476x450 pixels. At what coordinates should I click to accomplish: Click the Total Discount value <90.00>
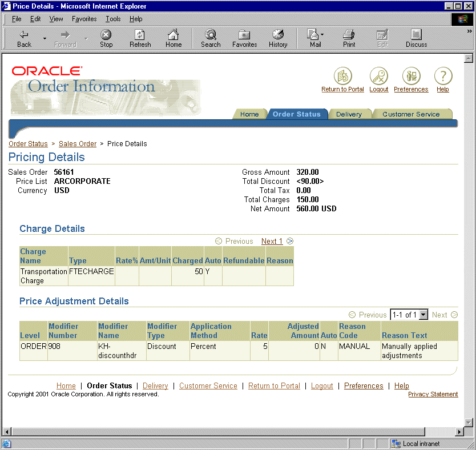pyautogui.click(x=310, y=181)
